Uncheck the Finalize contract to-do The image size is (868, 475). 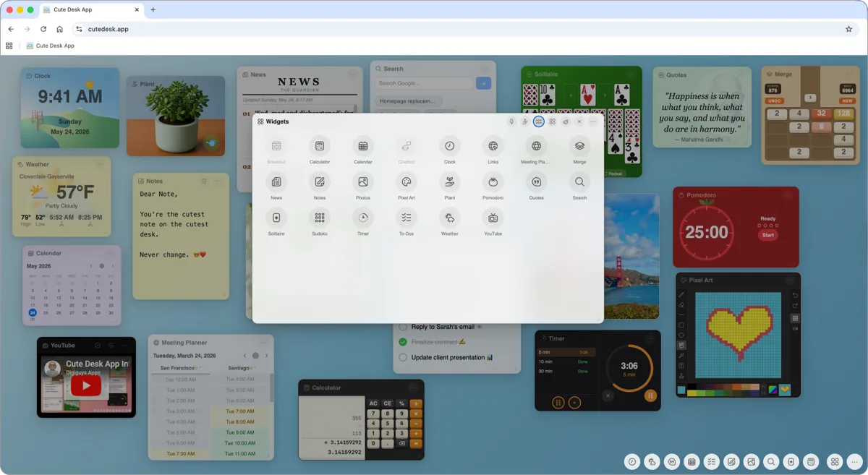[403, 342]
